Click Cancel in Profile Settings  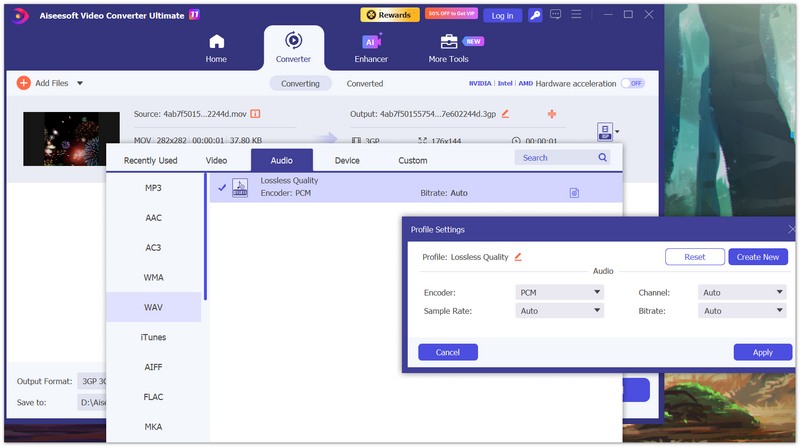click(448, 352)
